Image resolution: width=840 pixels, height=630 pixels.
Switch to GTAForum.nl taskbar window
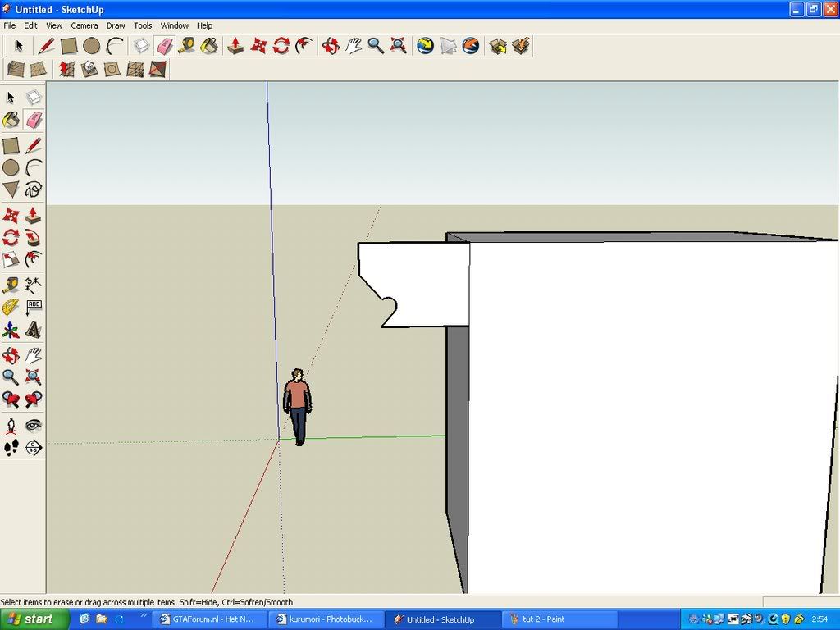(x=209, y=619)
